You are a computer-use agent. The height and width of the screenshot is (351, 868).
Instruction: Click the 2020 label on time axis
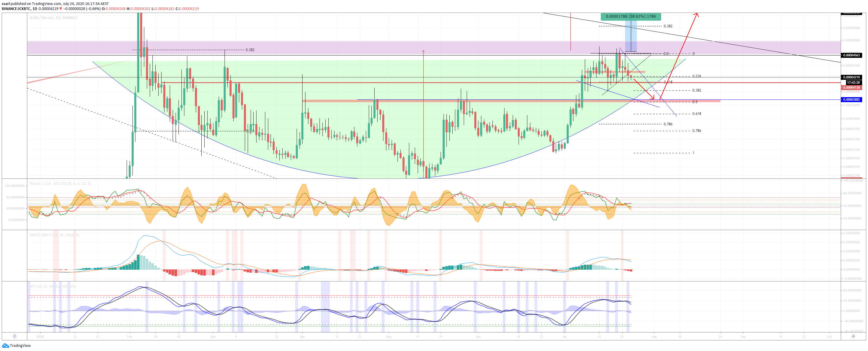click(x=40, y=337)
